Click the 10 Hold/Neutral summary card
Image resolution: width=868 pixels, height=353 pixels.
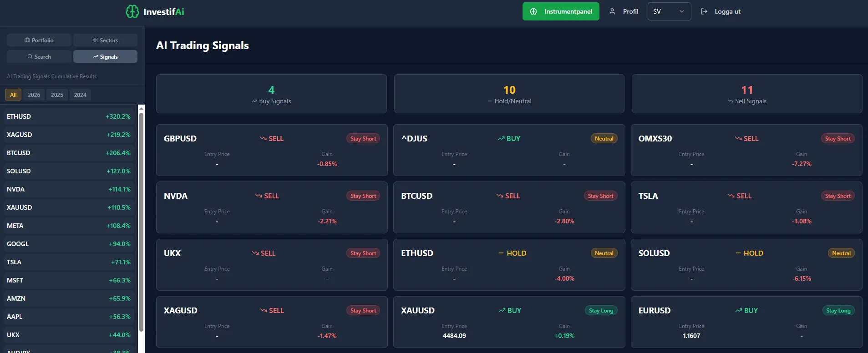509,94
